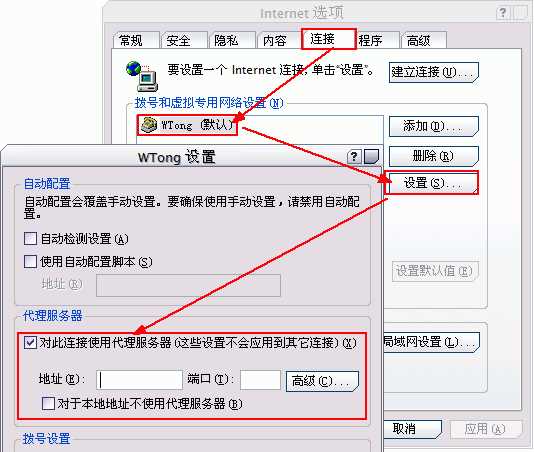Switch to the 常规 (General) tab

[x=136, y=40]
